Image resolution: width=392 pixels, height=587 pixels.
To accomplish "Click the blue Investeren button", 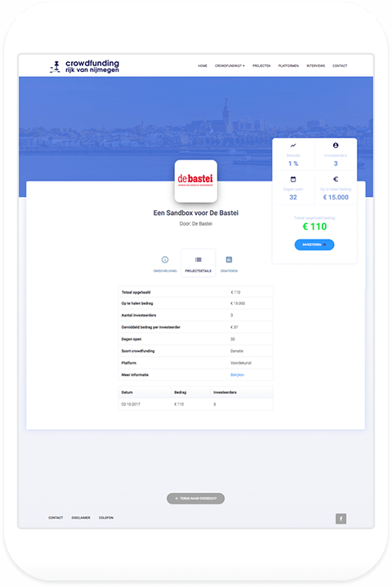I will pos(314,244).
